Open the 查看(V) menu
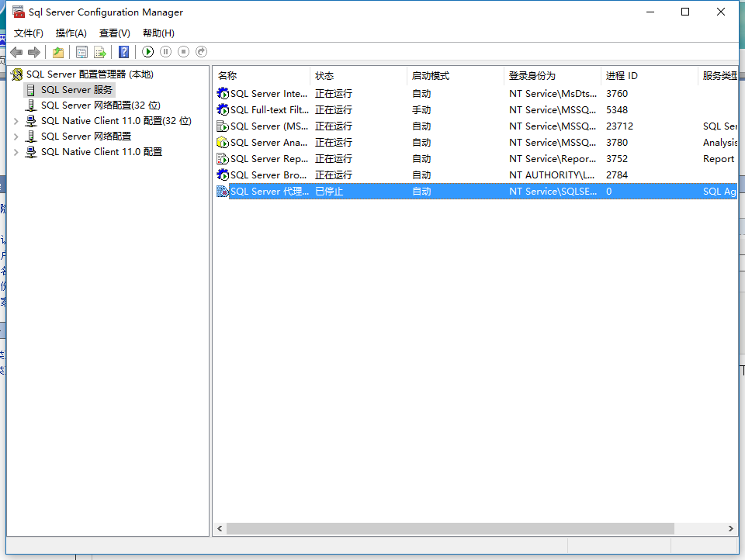The image size is (745, 560). click(x=115, y=33)
